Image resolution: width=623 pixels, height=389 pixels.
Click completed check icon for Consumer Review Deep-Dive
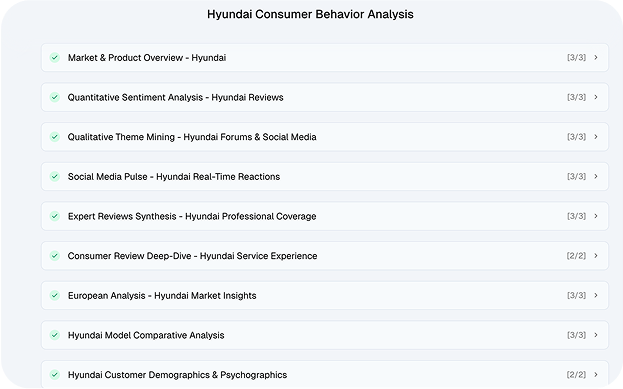click(55, 256)
